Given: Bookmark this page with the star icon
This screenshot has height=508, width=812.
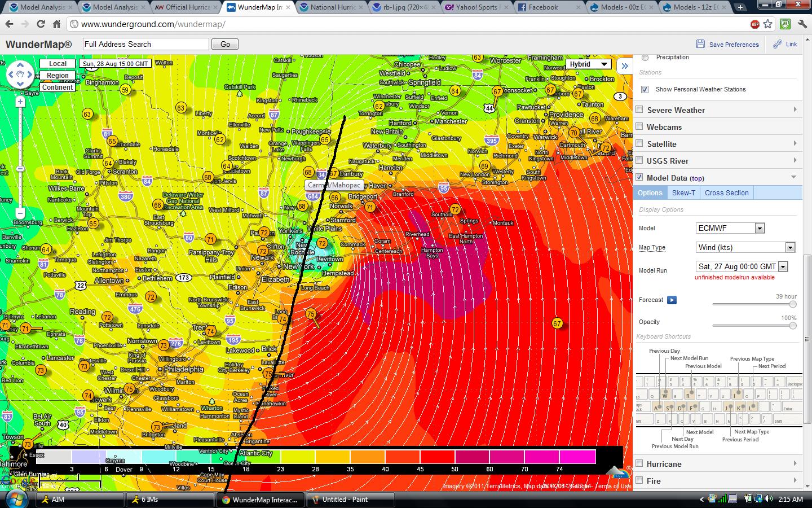Looking at the screenshot, I should (x=767, y=24).
